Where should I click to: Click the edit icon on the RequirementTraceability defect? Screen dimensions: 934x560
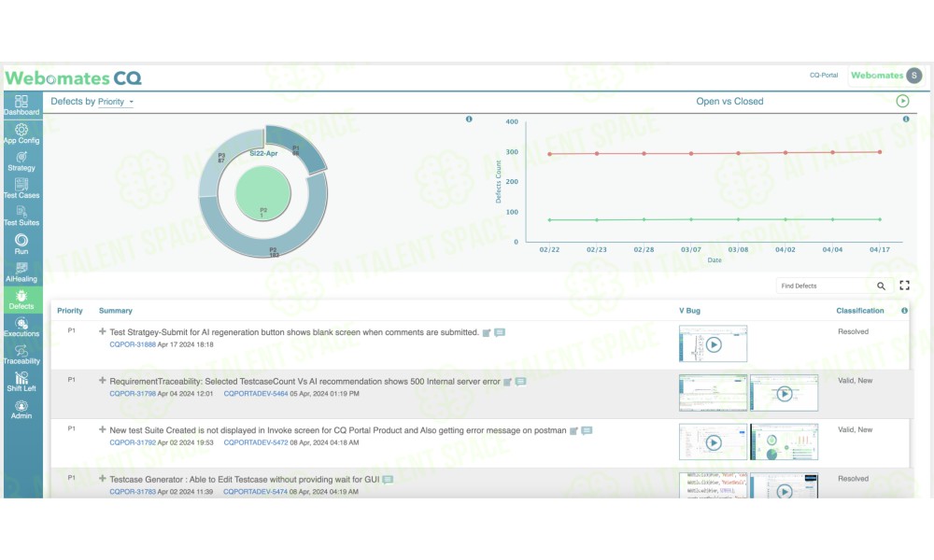(507, 382)
